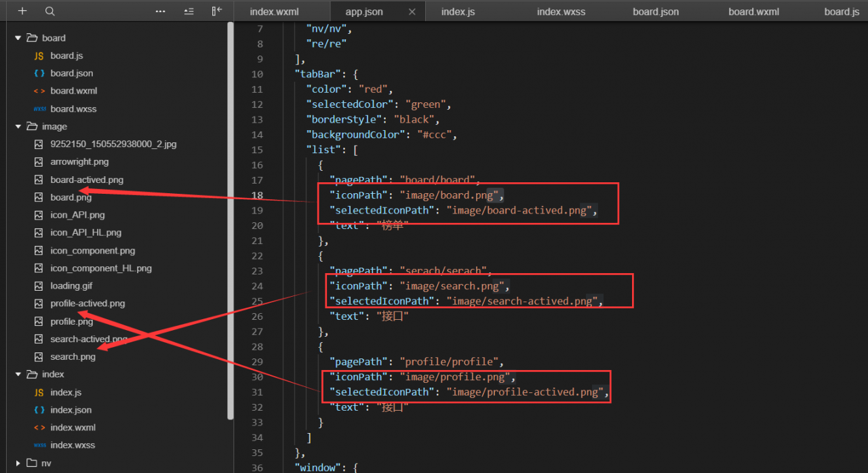Open index.wxml in the index folder

(x=73, y=428)
